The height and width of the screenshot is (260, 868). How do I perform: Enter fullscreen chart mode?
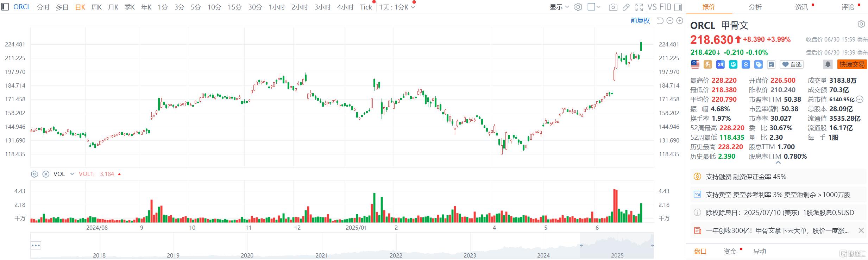pos(639,7)
